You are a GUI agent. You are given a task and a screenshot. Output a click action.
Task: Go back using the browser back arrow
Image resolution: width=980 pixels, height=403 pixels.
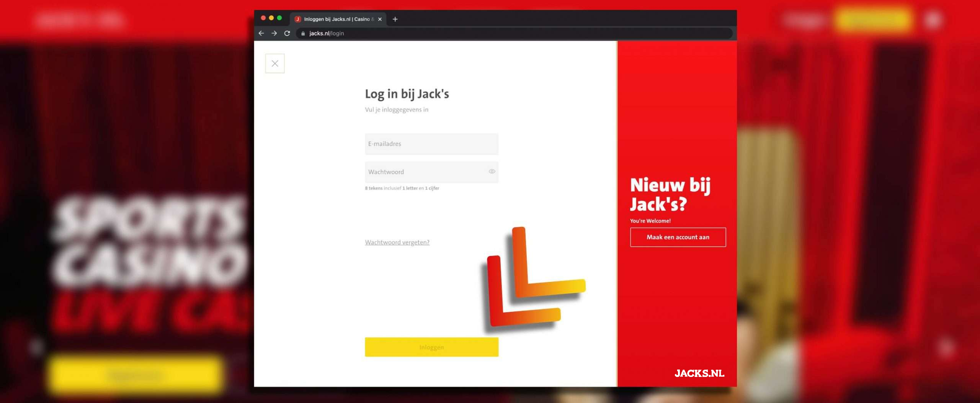(x=261, y=33)
